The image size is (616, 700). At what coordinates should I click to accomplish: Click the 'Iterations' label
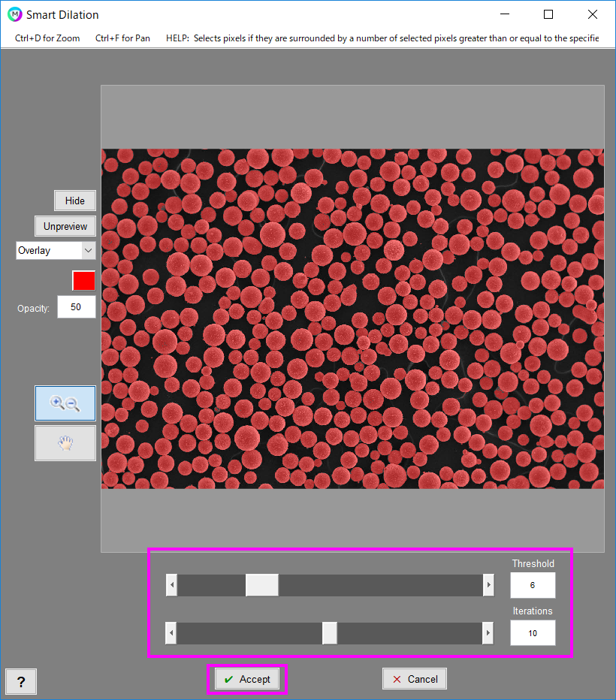click(533, 611)
